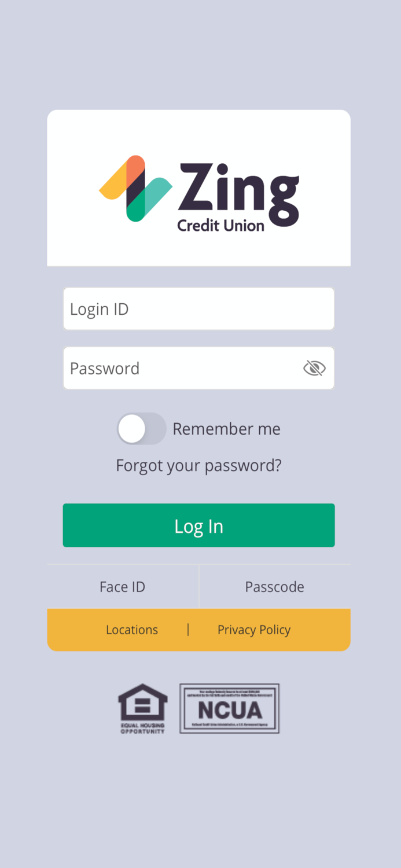Open the Locations page
Screen dimensions: 401x868
[x=131, y=629]
